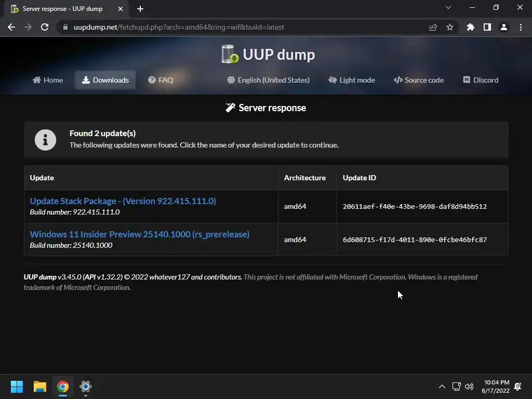
Task: Toggle the Chrome side panel icon
Action: coord(487,27)
